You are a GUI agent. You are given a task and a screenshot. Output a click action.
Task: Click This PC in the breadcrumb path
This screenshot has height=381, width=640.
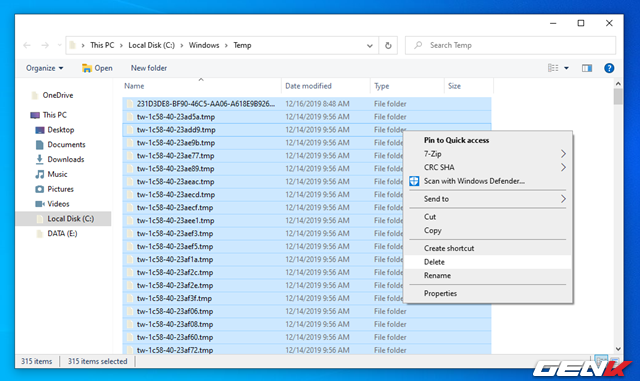click(102, 45)
